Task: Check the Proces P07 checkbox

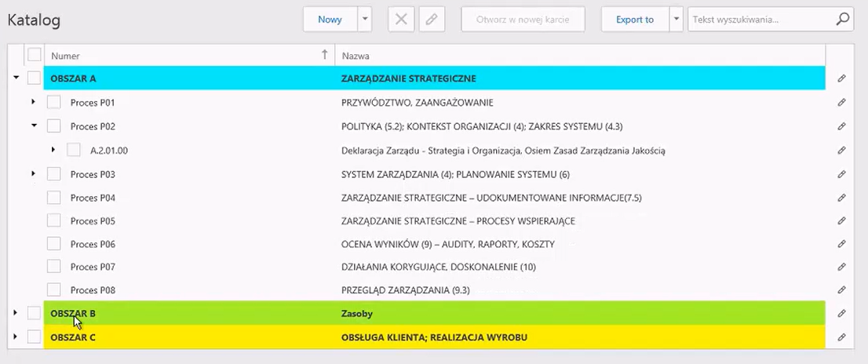Action: click(x=53, y=266)
